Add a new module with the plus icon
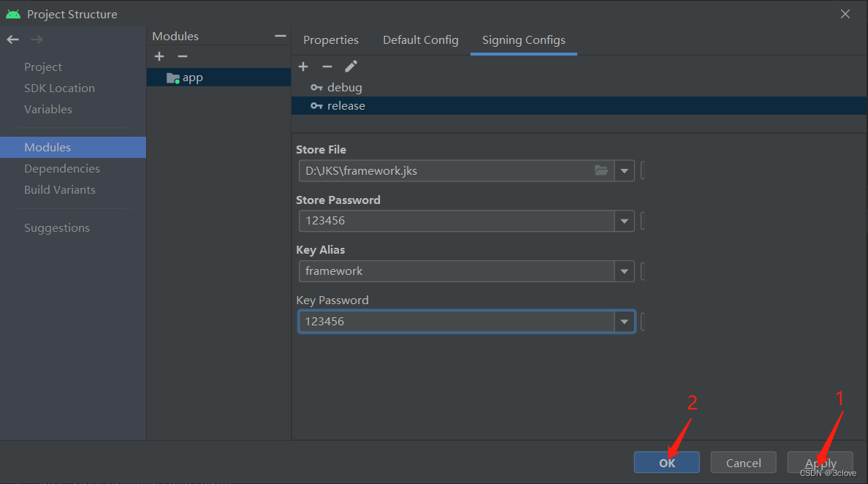Screen dimensions: 868x484 coord(159,56)
